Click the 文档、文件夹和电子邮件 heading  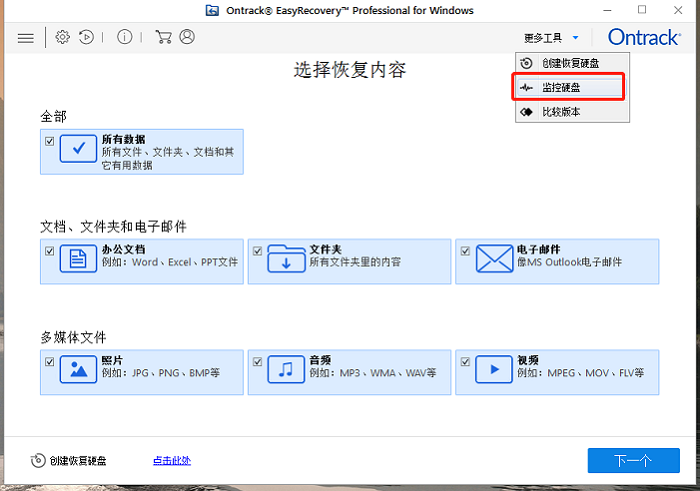tap(113, 227)
